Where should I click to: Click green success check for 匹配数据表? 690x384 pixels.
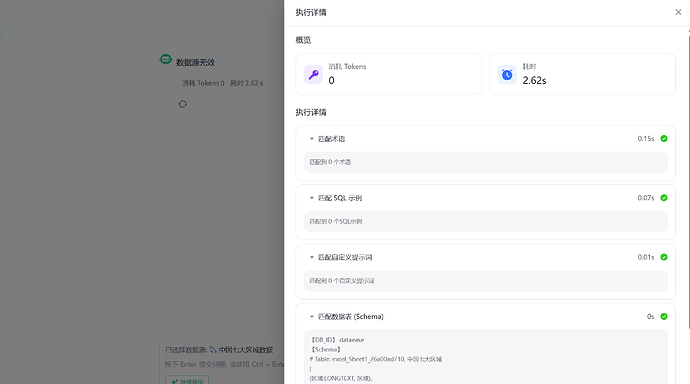click(664, 317)
